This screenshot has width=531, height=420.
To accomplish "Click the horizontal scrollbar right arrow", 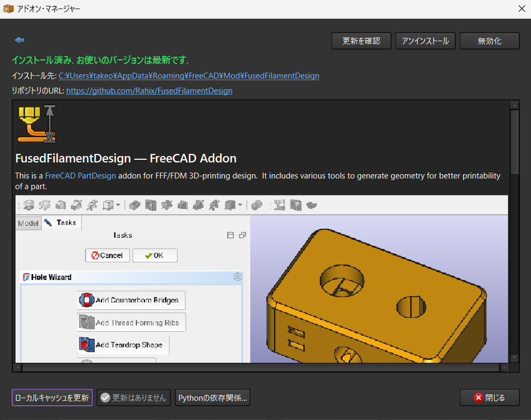I will click(x=504, y=368).
